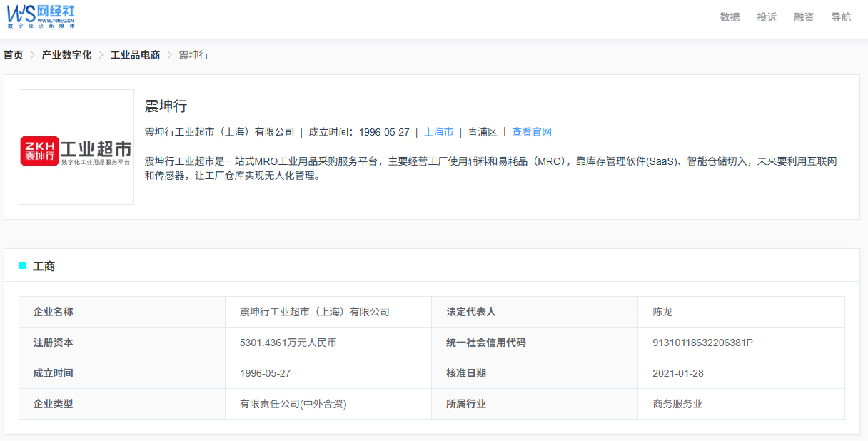Select table cell 震坤行工业超市（上海）有限公司

(328, 312)
